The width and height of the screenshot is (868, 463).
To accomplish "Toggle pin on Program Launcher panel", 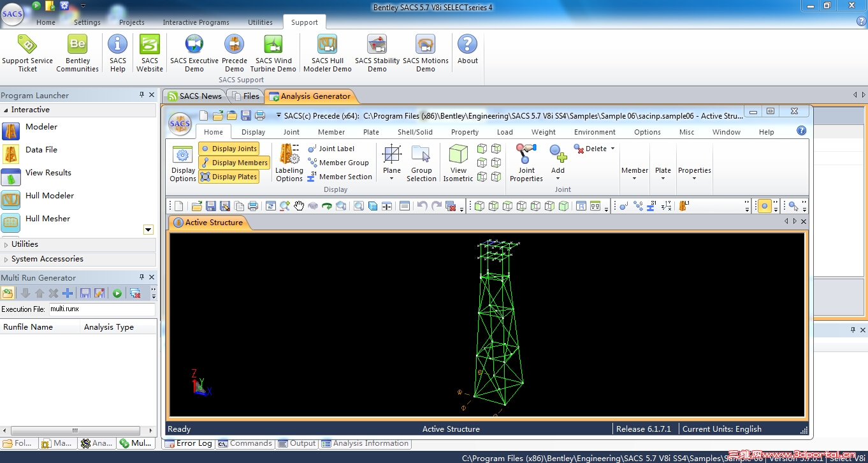I will tap(141, 95).
